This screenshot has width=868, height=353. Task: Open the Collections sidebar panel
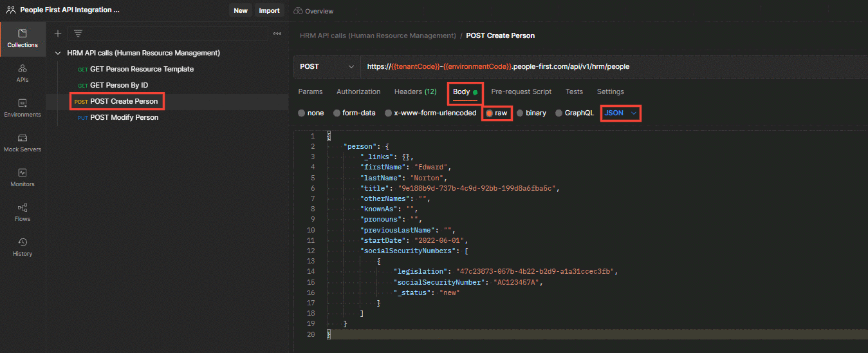23,39
